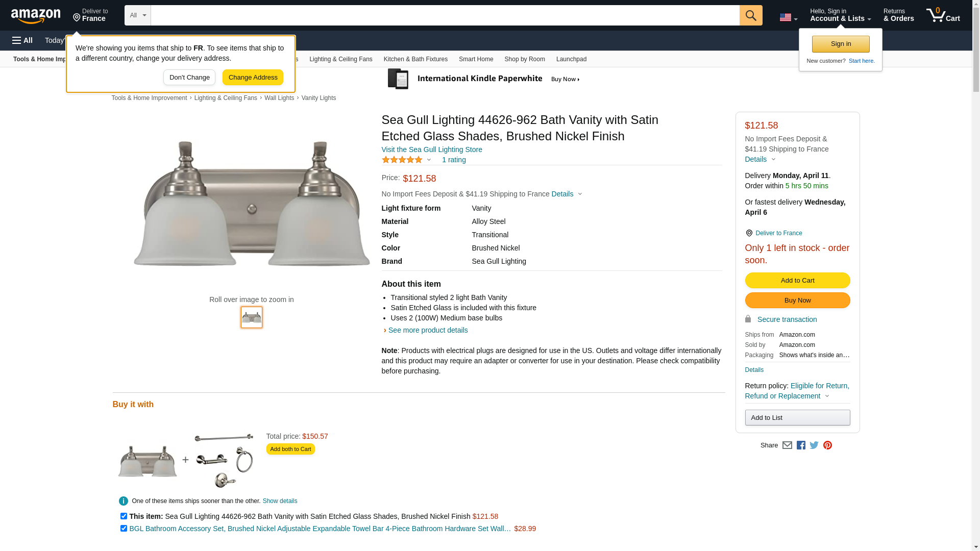
Task: Open Lighting & Ceiling Fans menu item
Action: (x=340, y=59)
